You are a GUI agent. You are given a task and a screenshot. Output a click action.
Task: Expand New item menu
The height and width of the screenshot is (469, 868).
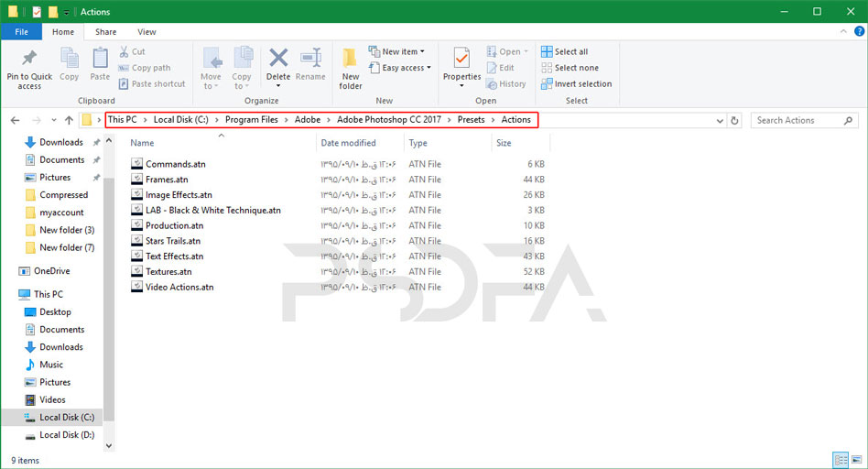point(396,51)
